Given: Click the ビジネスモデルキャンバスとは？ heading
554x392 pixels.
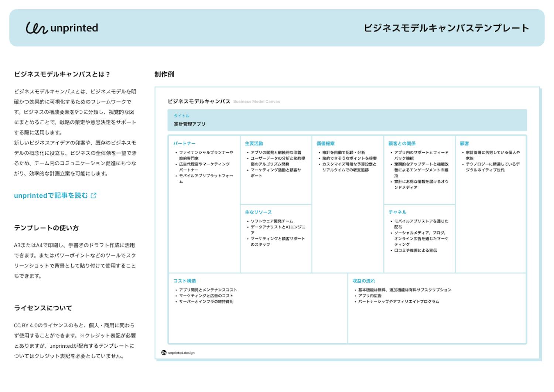Looking at the screenshot, I should tap(62, 74).
